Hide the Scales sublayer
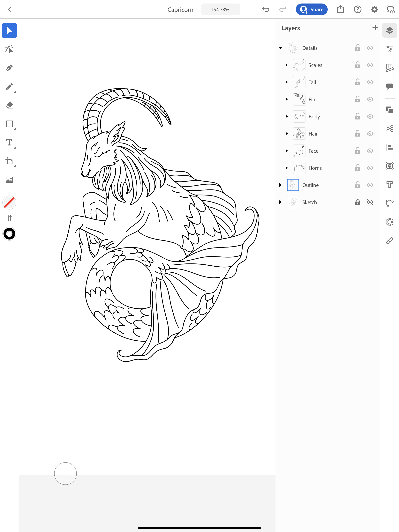The width and height of the screenshot is (399, 532). (370, 65)
